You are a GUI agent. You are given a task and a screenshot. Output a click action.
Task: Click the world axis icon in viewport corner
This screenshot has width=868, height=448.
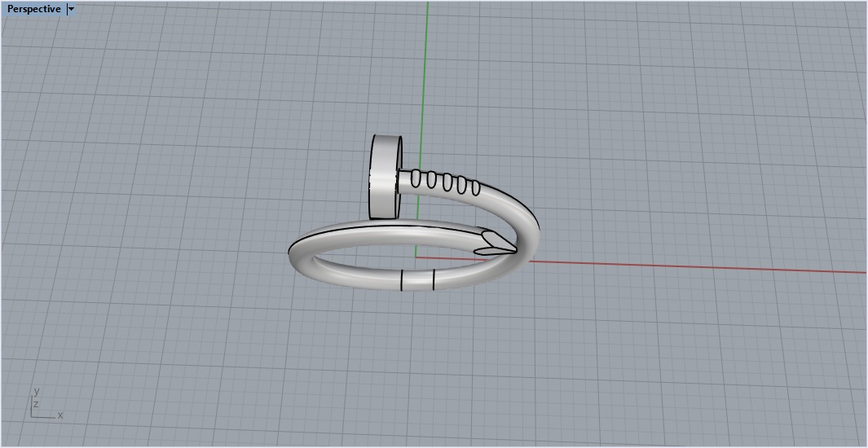46,404
